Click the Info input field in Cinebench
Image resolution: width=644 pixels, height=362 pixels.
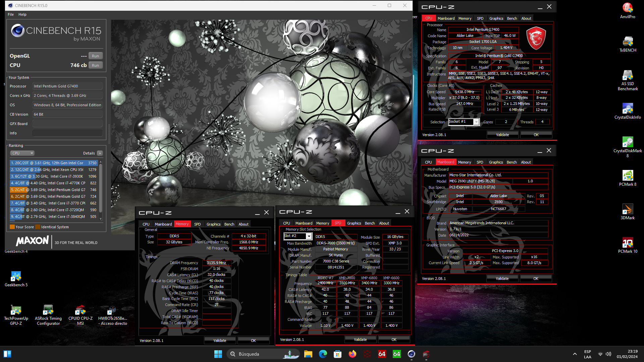(67, 133)
